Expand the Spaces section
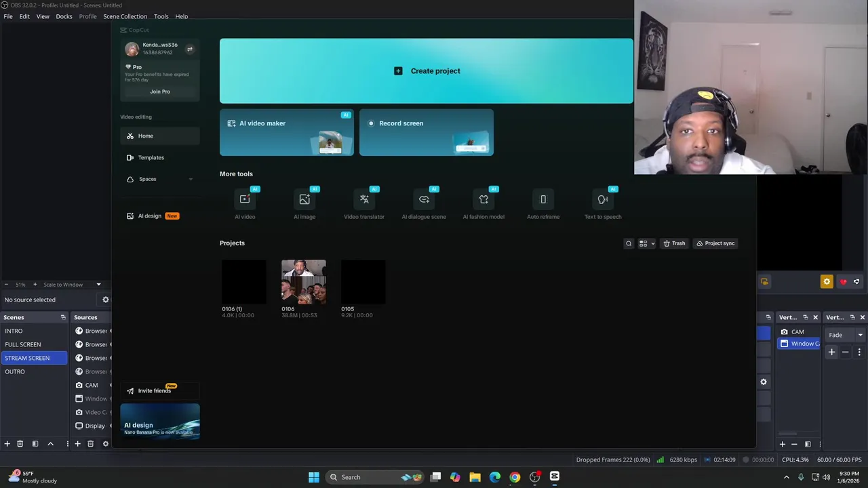 coord(191,180)
